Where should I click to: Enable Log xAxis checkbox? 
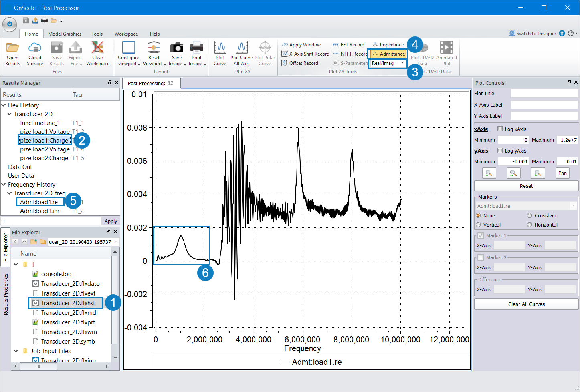tap(500, 129)
